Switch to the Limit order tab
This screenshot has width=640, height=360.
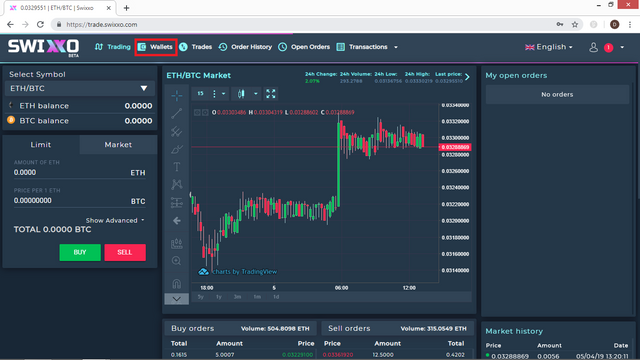tap(41, 144)
